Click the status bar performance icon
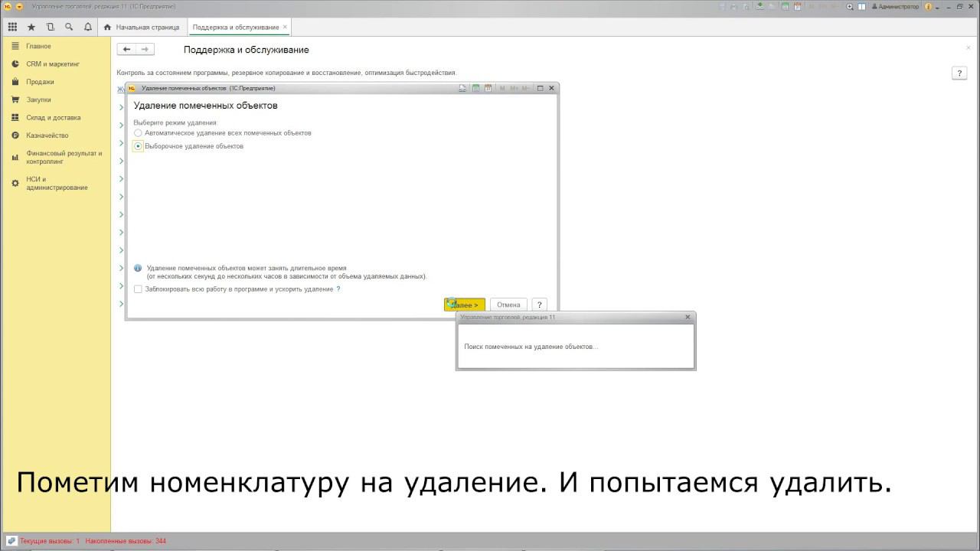 (x=11, y=541)
